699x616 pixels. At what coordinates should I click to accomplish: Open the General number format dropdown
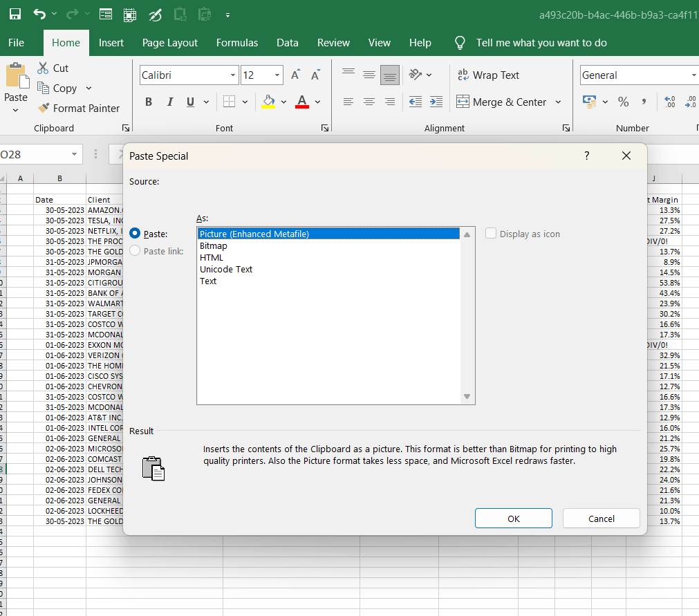point(693,75)
